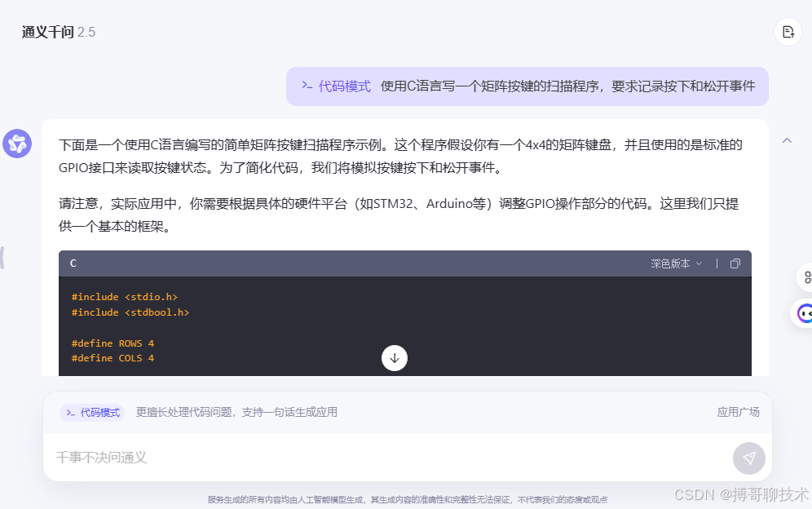812x509 pixels.
Task: Click the line #define COLS 4
Action: coord(113,358)
